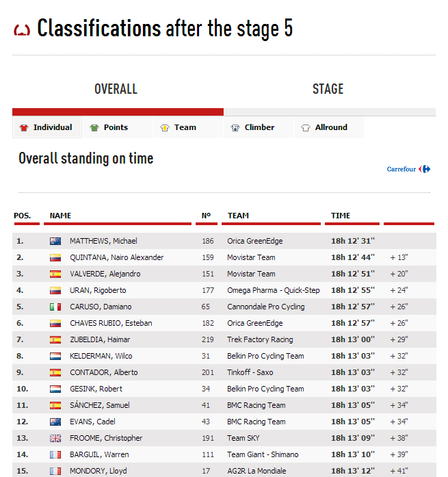Viewport: 448px width, 477px height.
Task: Click the British flag next to Froome
Action: [55, 438]
